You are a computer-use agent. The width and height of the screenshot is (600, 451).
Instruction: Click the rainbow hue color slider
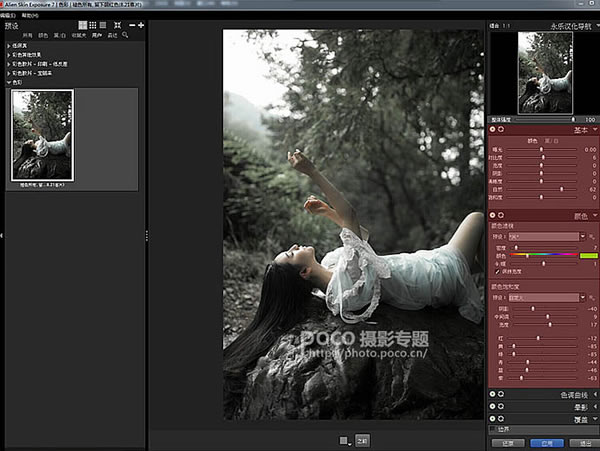point(543,255)
